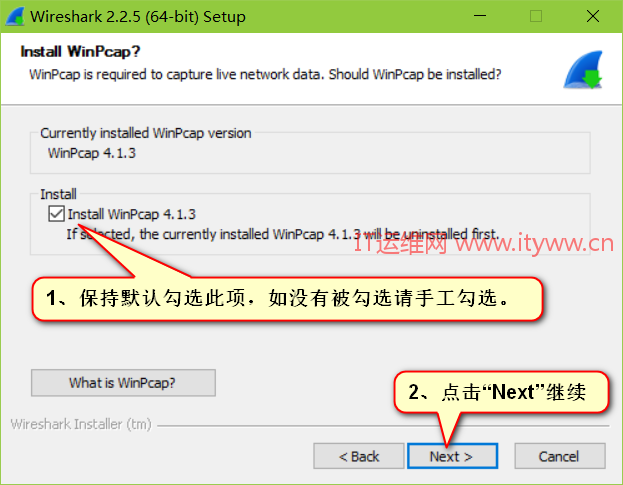Click the Wireshark installer logo with green arrow
The height and width of the screenshot is (485, 623).
[x=583, y=70]
